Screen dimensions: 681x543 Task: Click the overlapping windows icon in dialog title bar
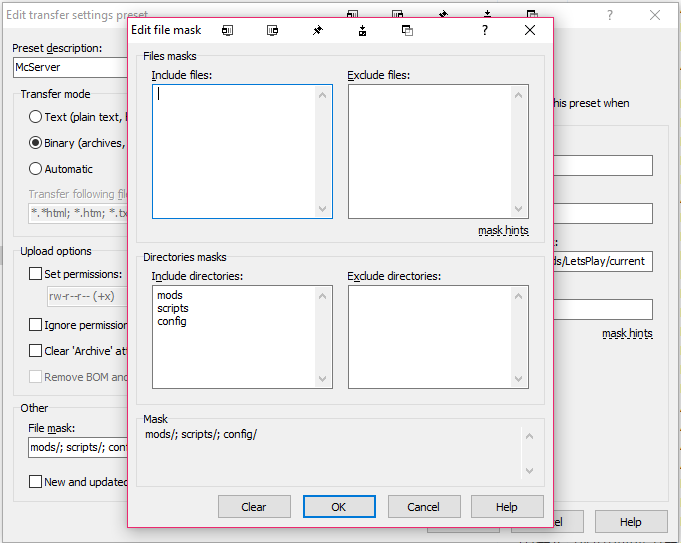[x=407, y=31]
